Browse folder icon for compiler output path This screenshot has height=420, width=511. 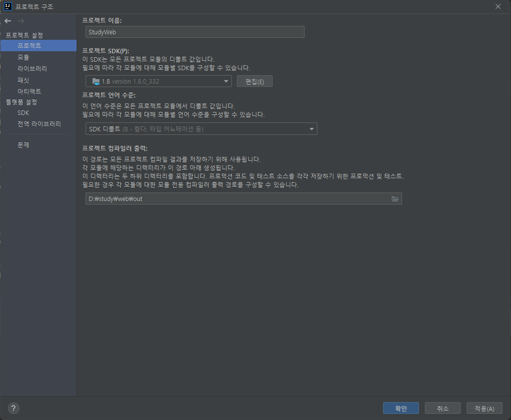395,199
